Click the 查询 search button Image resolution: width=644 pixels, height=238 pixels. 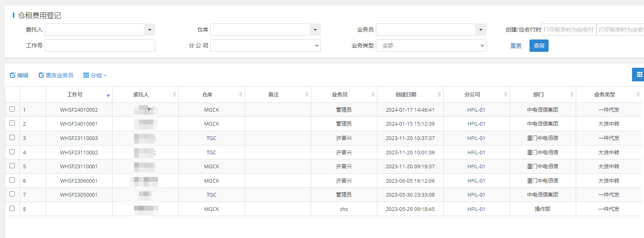pyautogui.click(x=539, y=45)
